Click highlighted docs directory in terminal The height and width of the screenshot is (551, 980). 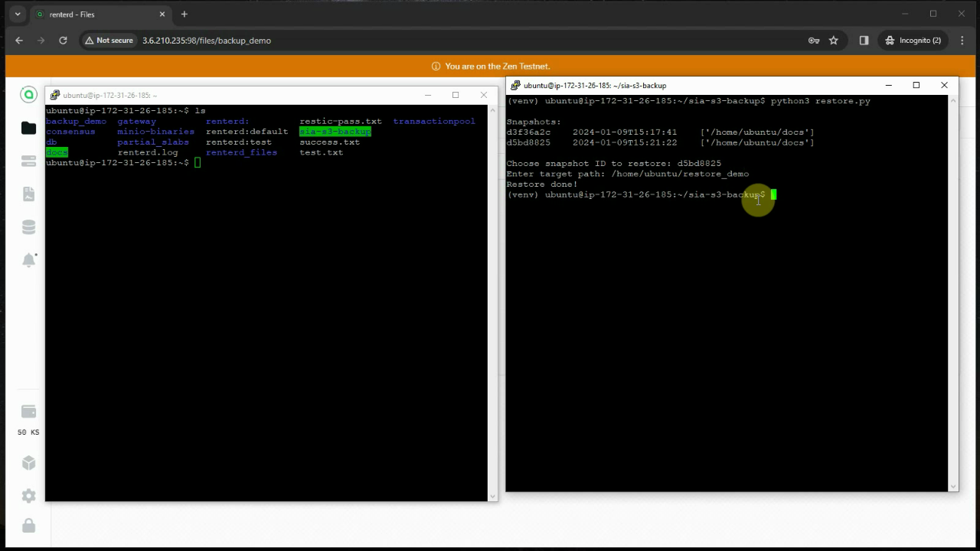tap(57, 152)
